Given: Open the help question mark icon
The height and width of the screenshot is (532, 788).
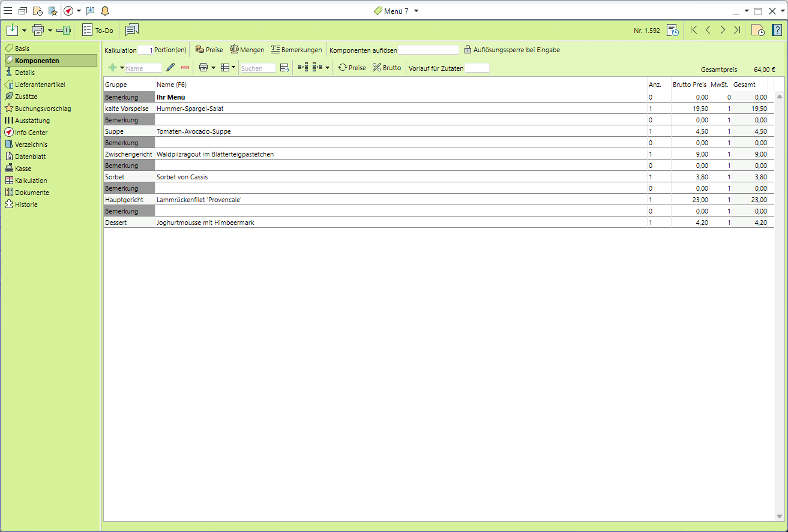Looking at the screenshot, I should (777, 30).
